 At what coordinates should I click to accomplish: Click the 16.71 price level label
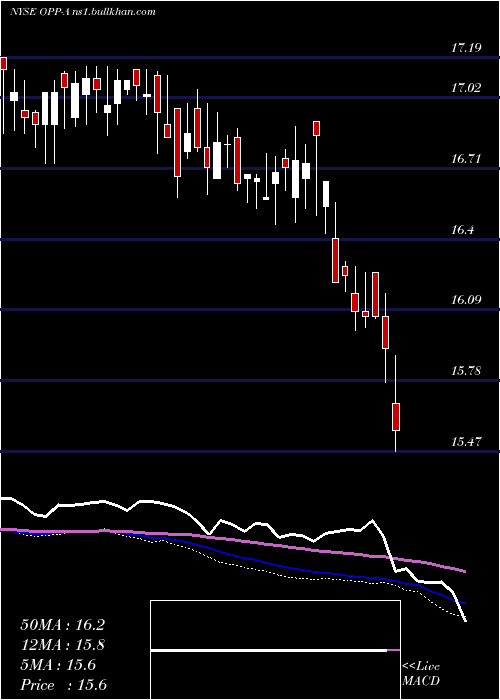tap(466, 158)
